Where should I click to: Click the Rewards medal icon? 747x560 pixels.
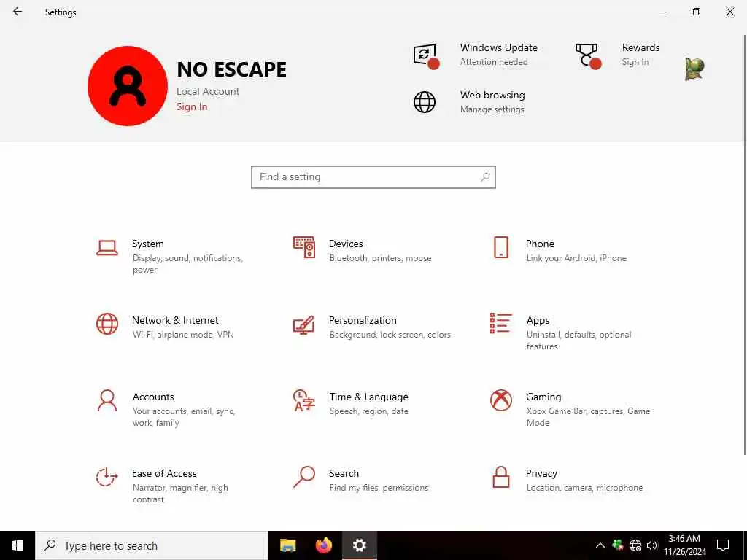[588, 56]
